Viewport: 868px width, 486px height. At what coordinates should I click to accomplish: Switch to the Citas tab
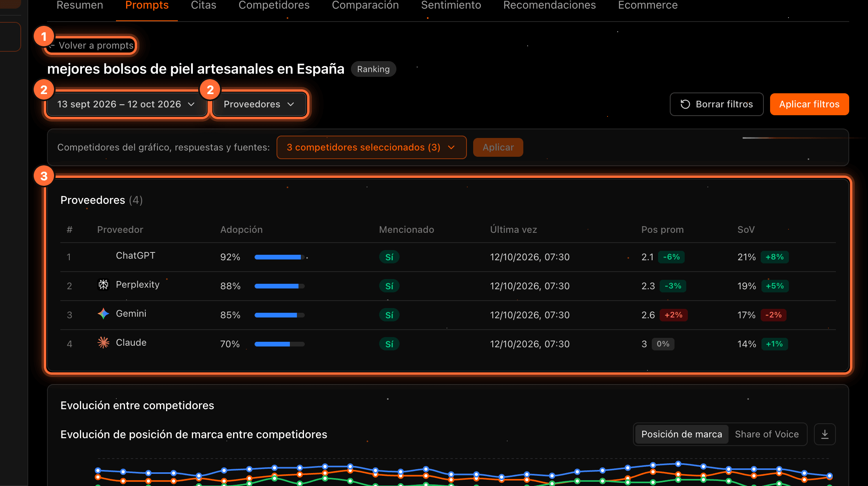tap(204, 5)
